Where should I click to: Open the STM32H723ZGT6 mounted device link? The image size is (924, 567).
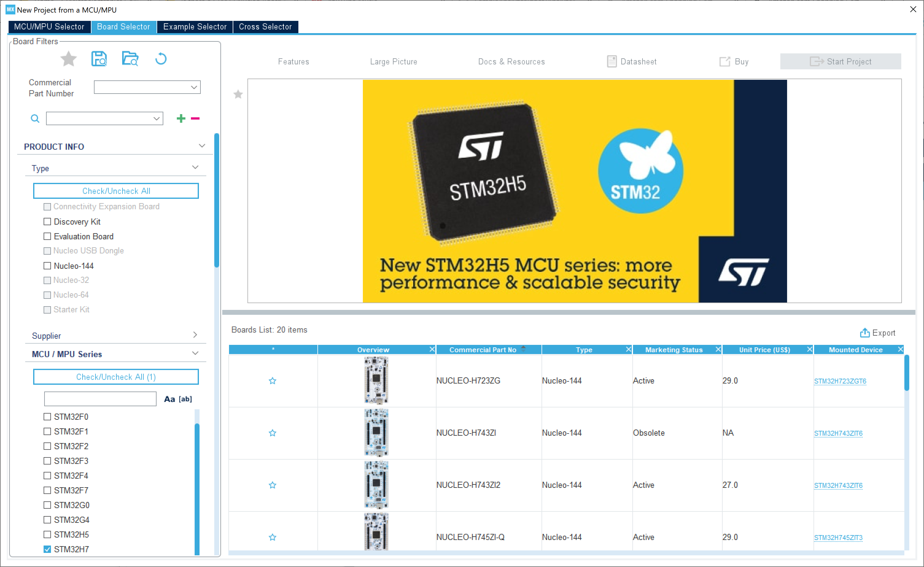pos(839,381)
